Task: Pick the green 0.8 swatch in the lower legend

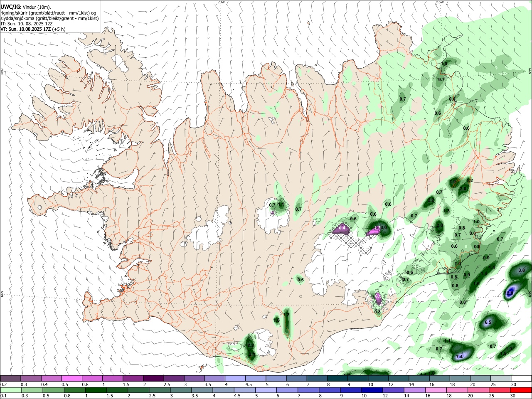Action: pos(75,390)
